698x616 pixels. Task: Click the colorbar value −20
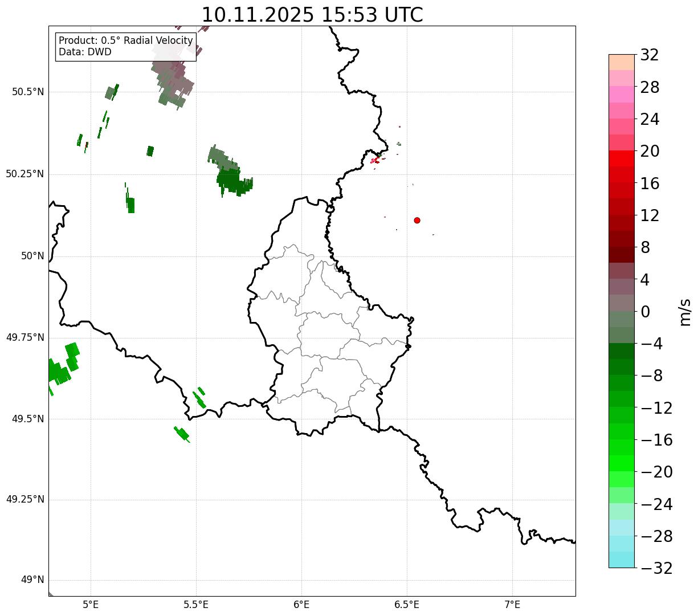click(x=656, y=472)
